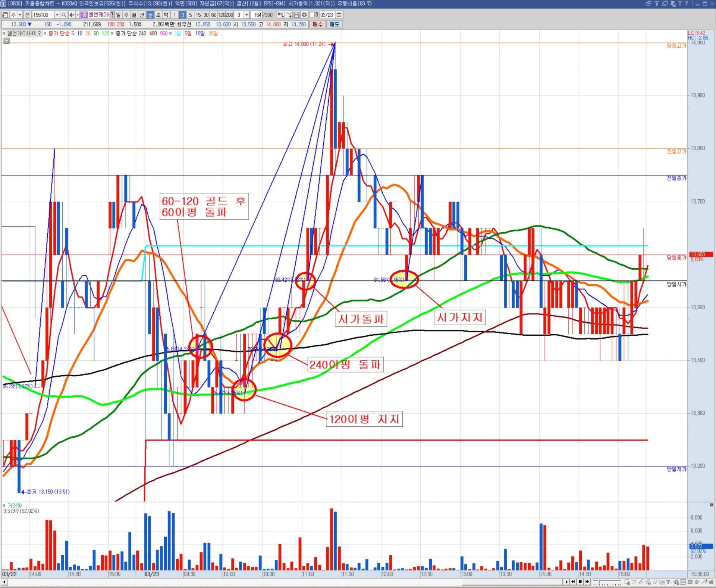
Task: Click the stock search magnifier icon
Action: click(x=64, y=15)
